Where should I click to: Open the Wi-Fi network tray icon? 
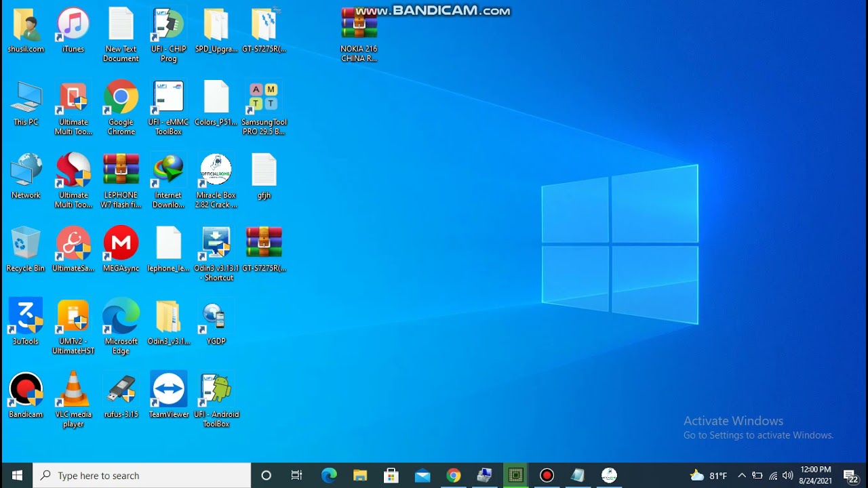point(772,475)
